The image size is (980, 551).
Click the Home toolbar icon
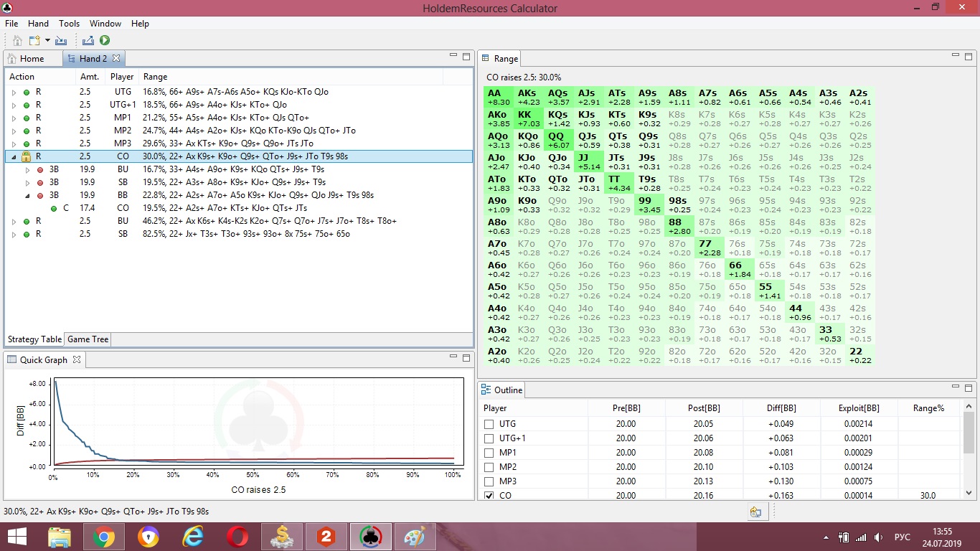18,41
